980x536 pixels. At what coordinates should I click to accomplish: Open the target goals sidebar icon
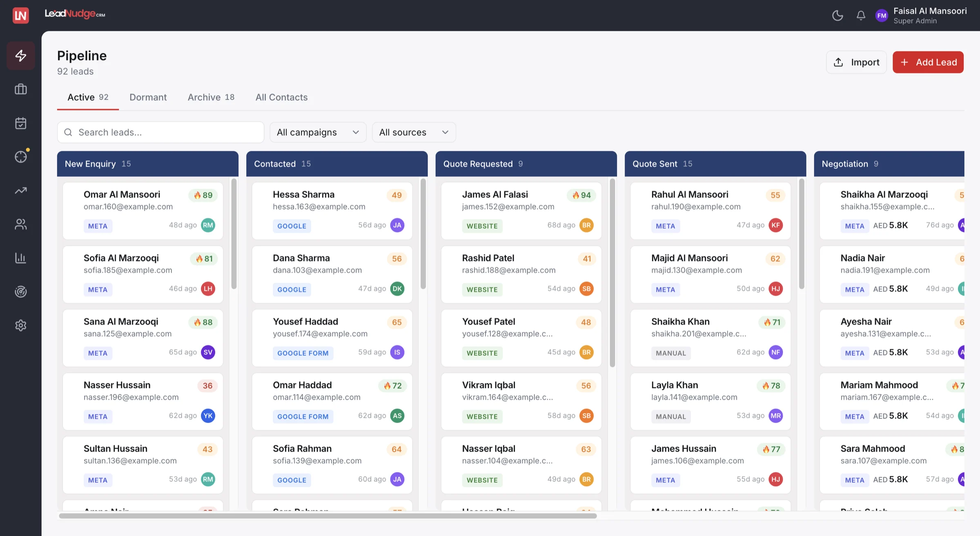tap(21, 291)
